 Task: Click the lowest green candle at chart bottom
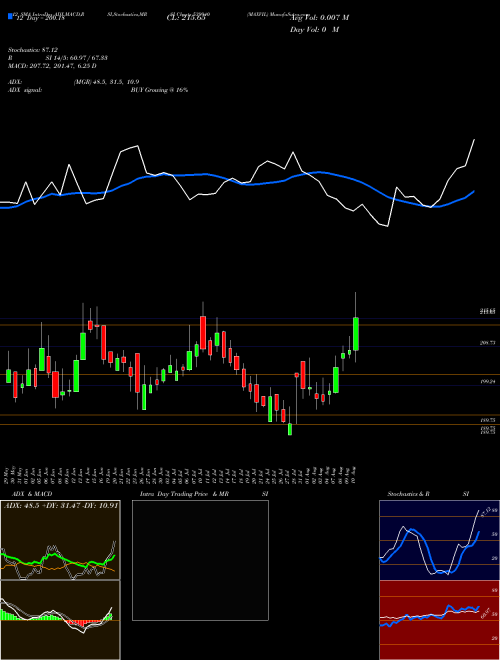pos(290,429)
